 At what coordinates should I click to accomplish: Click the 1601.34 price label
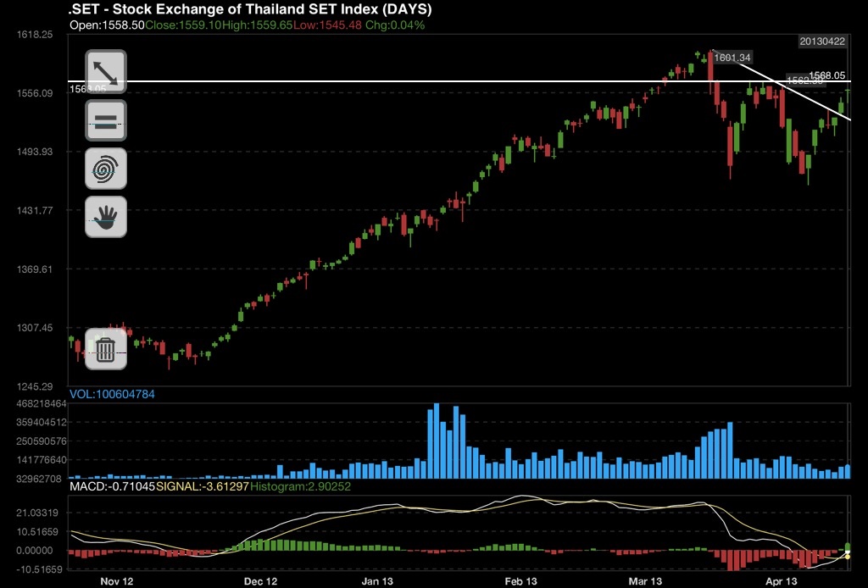click(732, 58)
